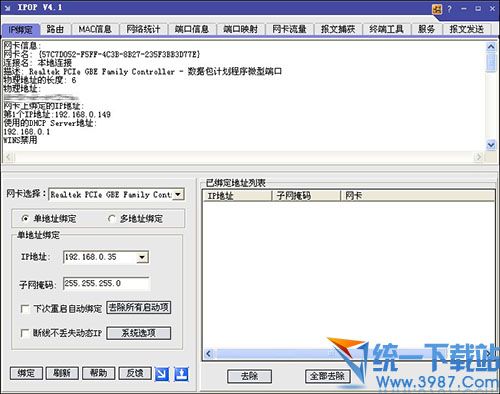Select 单地址绑定 radio button

[25, 219]
